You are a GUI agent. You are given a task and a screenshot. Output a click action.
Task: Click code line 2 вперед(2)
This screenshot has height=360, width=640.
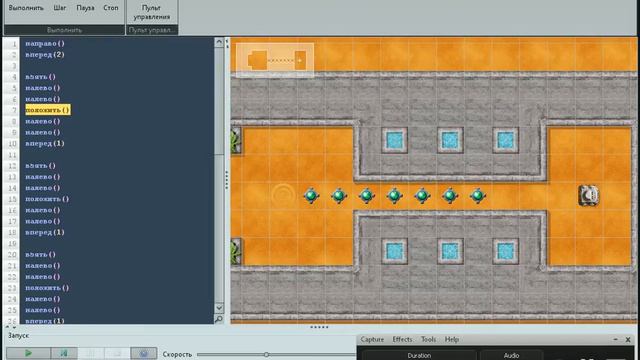click(44, 54)
